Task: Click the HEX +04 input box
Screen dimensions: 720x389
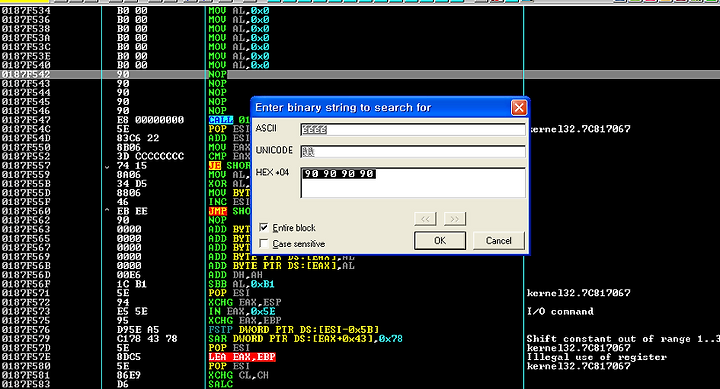Action: click(413, 183)
